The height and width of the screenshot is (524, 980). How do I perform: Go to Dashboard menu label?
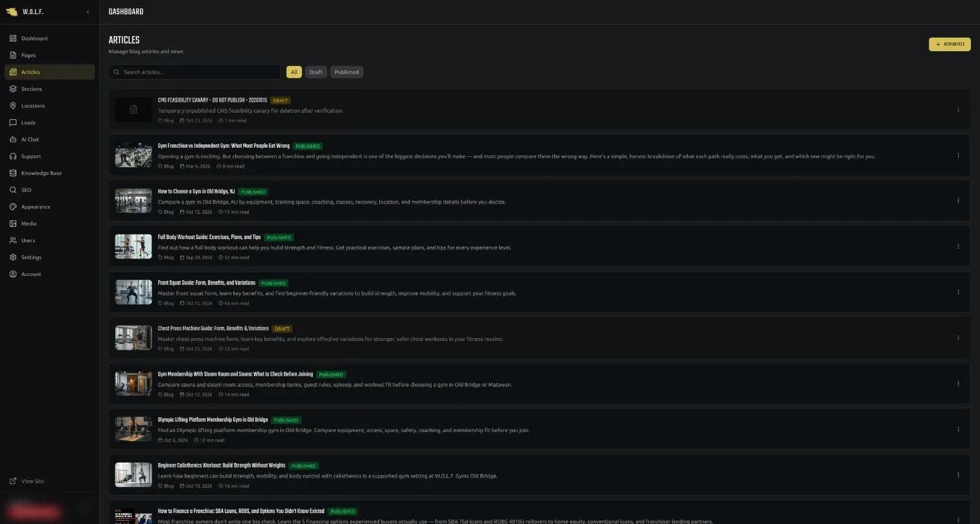(34, 38)
